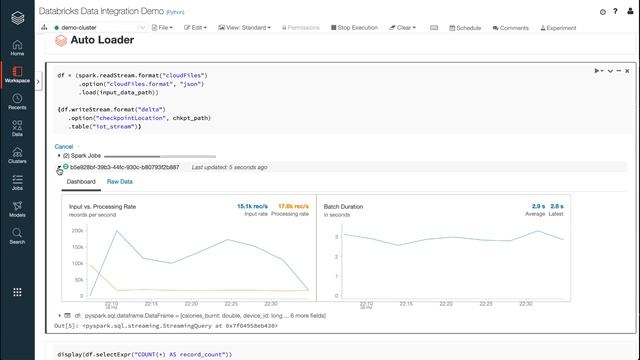Show keyboard shortcuts icon
Viewport: 640px width, 360px height.
tap(434, 28)
